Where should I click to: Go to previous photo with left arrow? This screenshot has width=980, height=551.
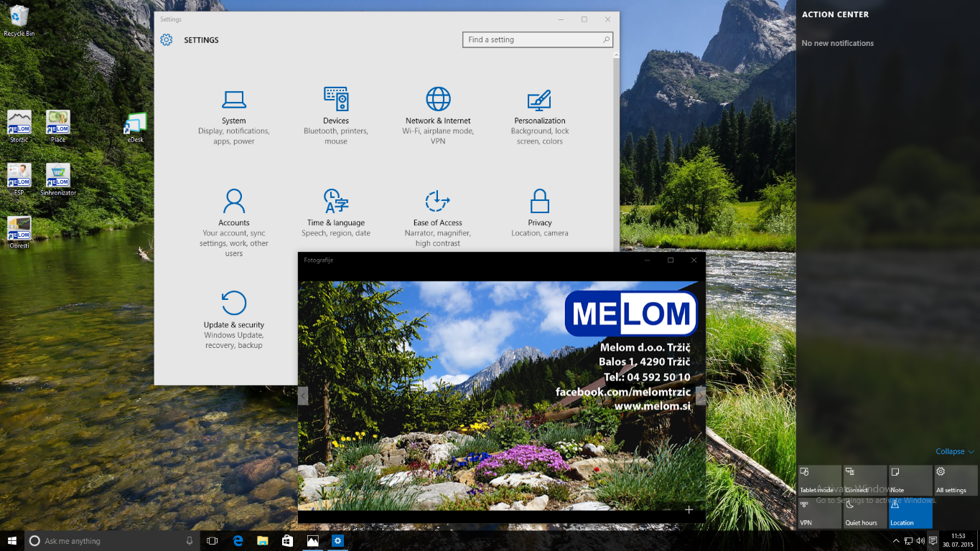coord(303,395)
